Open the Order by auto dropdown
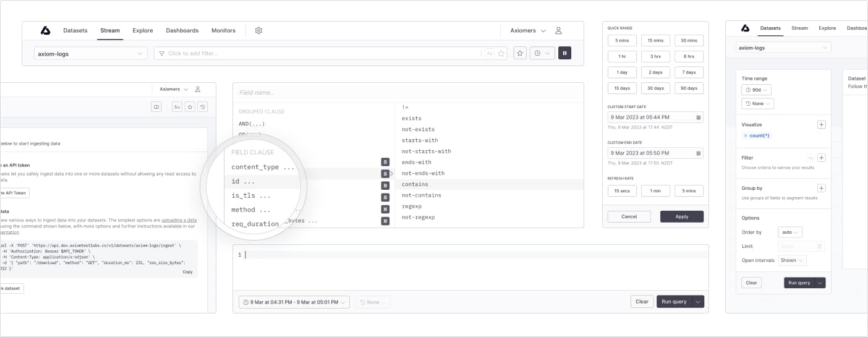The image size is (868, 337). (790, 232)
